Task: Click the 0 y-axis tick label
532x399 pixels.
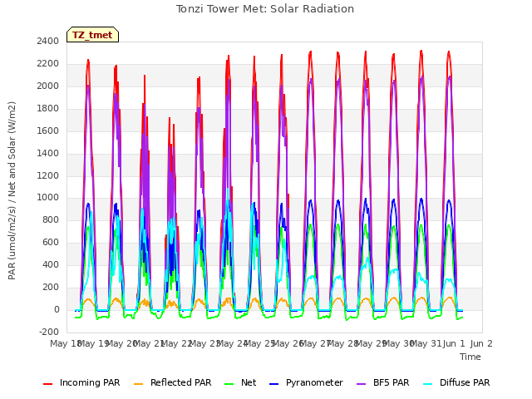Action: 57,309
